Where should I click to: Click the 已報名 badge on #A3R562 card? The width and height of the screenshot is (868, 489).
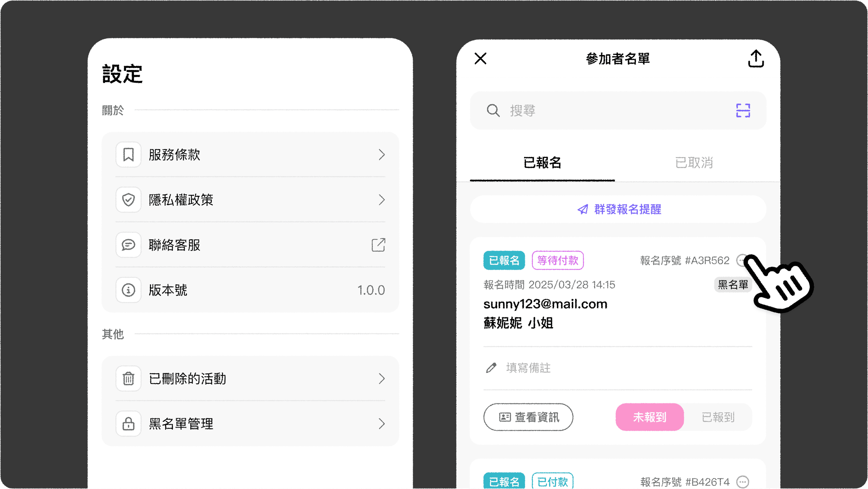click(x=504, y=260)
